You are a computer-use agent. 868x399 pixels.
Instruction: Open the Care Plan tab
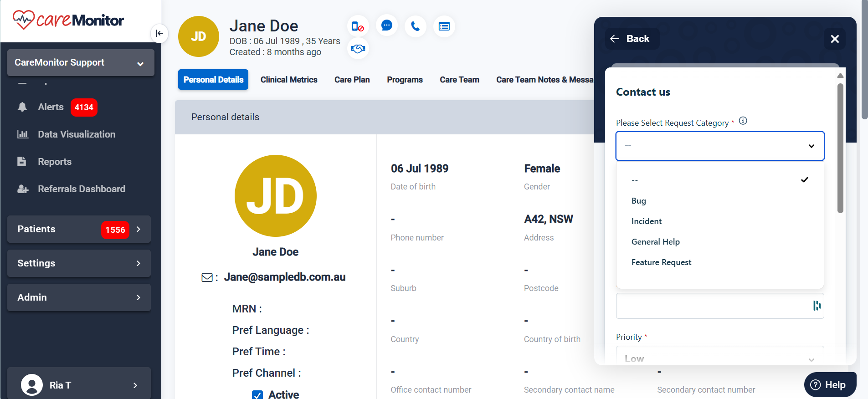point(352,80)
